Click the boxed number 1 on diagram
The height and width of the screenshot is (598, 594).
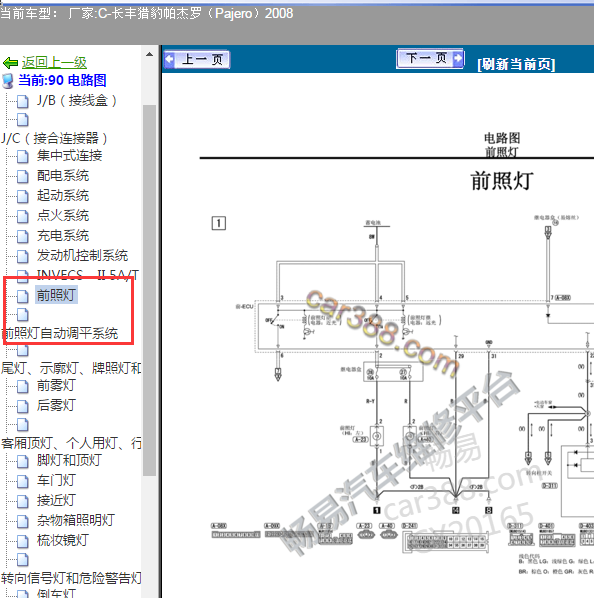click(x=218, y=223)
